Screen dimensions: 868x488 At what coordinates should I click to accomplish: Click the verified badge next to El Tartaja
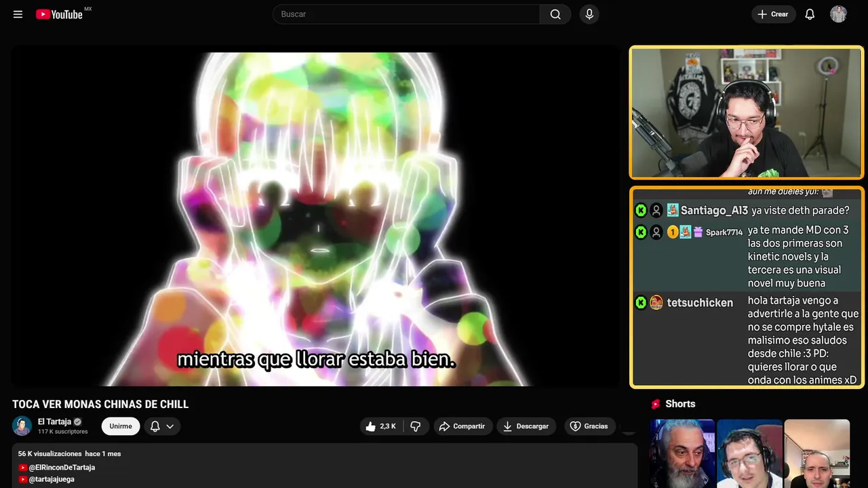click(78, 422)
